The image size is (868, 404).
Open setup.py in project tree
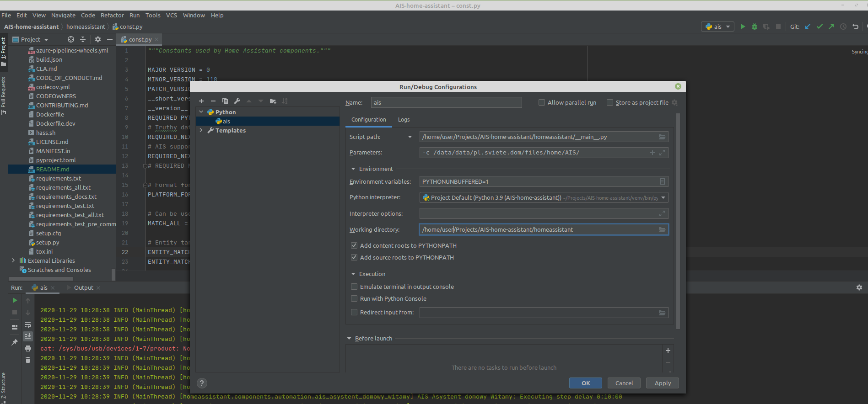point(48,242)
